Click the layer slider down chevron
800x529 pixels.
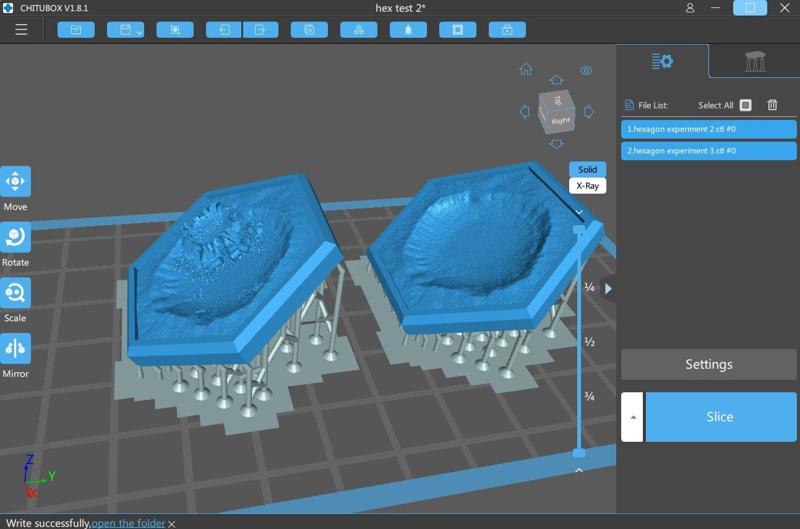[x=579, y=212]
